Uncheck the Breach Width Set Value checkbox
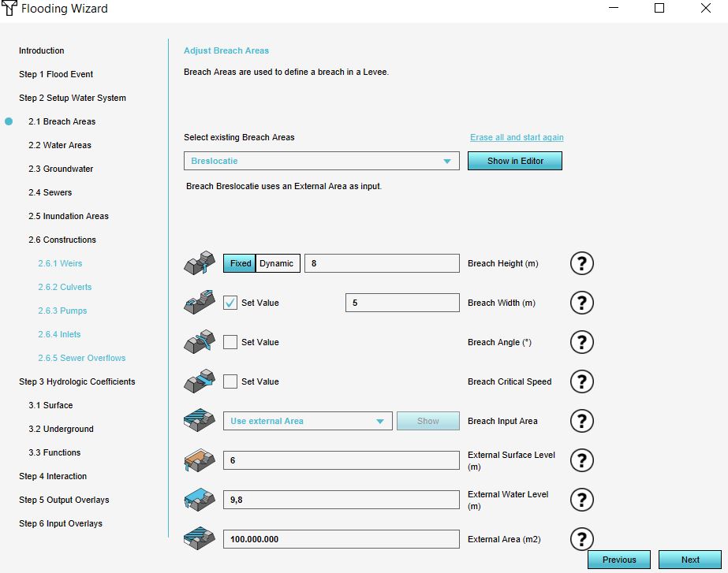This screenshot has width=728, height=573. [230, 303]
